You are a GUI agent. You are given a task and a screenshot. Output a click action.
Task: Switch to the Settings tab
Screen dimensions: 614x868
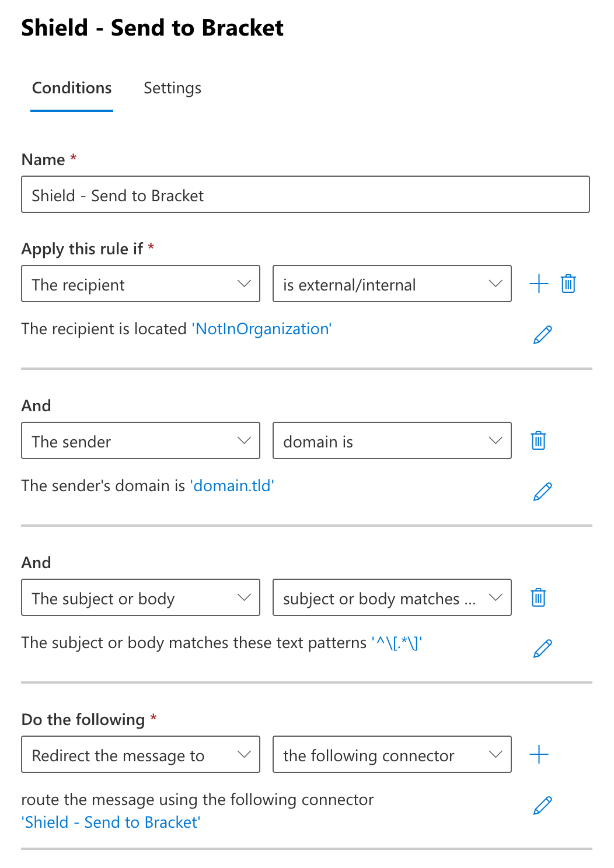click(172, 88)
